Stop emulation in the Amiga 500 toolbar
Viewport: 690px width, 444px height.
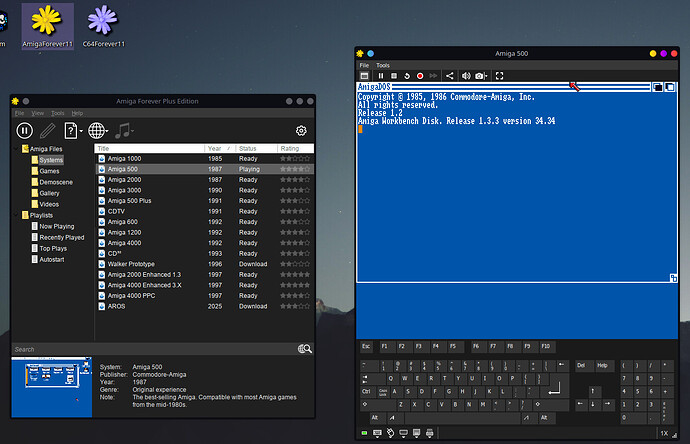click(x=394, y=76)
